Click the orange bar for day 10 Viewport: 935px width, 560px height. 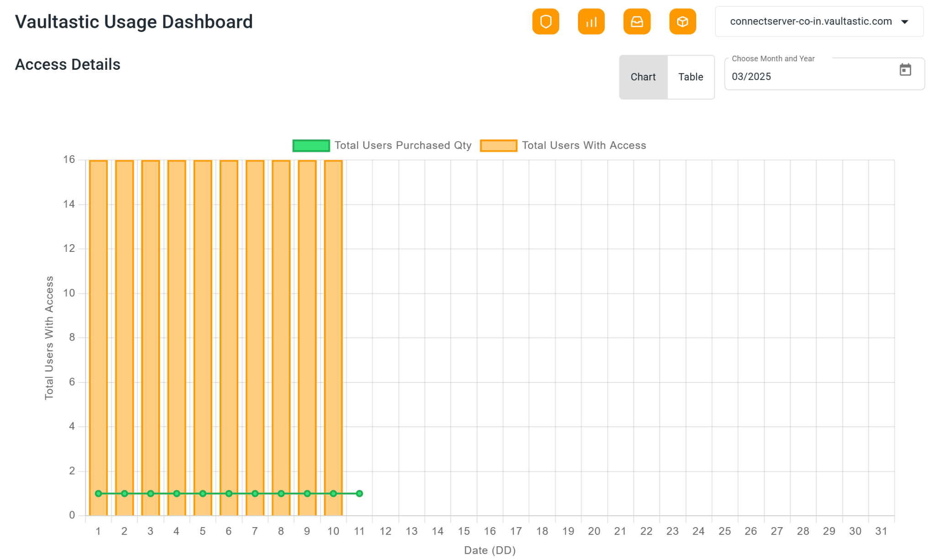pyautogui.click(x=333, y=319)
